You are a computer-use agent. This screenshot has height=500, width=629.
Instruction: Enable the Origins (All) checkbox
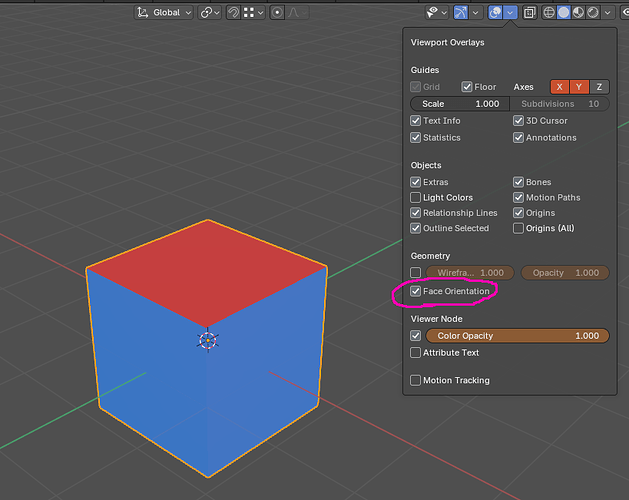518,228
